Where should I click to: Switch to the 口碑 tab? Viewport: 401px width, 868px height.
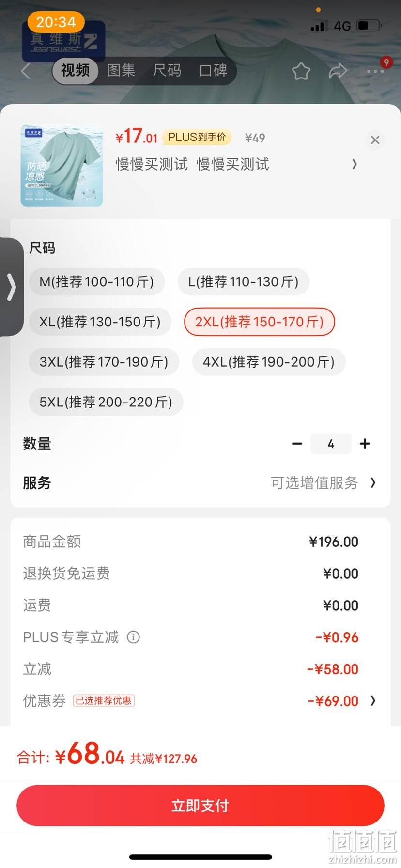click(214, 71)
